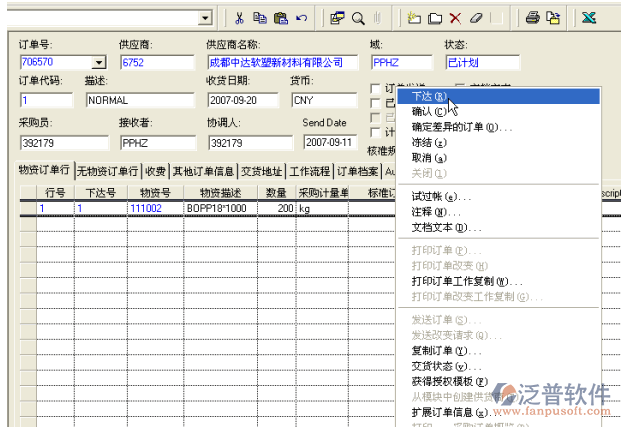Expand the top toolbar combo box
Viewport: 621px width, 427px height.
click(204, 18)
